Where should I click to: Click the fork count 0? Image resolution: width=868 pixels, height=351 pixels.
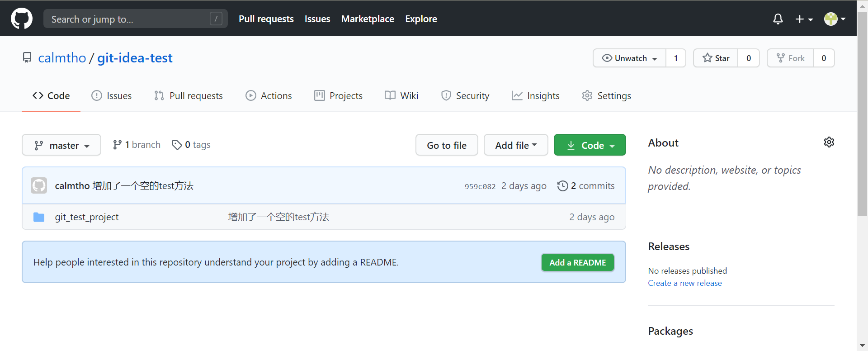click(824, 58)
